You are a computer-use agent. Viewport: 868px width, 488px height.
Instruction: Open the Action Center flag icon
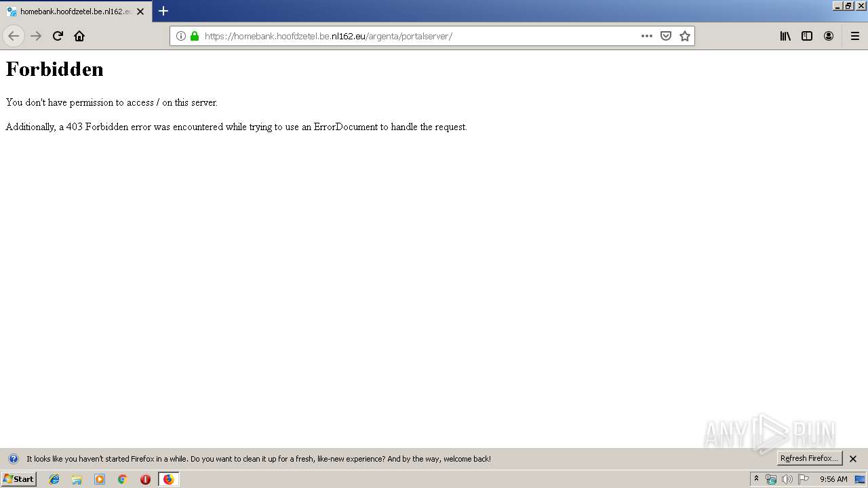tap(804, 479)
